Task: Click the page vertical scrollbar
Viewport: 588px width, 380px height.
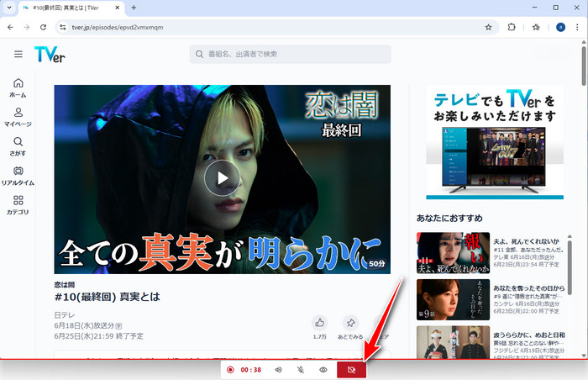Action: coord(584,66)
